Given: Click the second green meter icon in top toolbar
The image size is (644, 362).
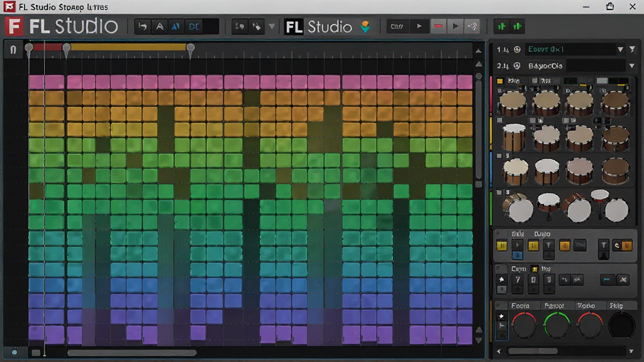Looking at the screenshot, I should 517,26.
